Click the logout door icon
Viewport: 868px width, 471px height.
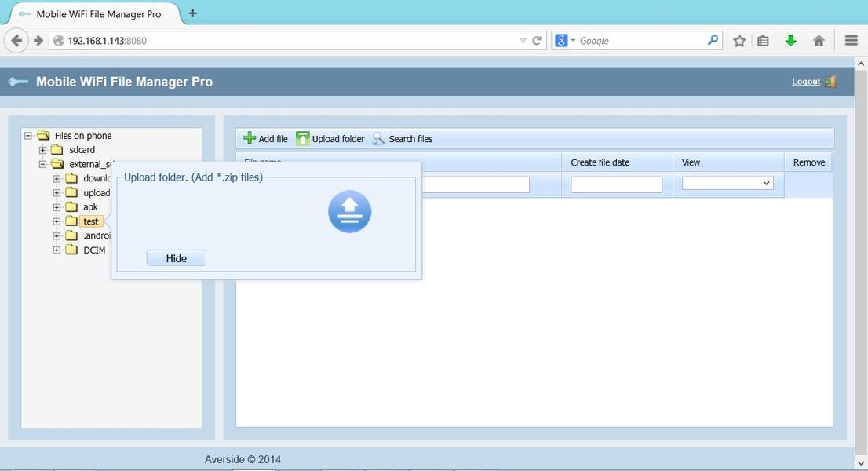830,82
